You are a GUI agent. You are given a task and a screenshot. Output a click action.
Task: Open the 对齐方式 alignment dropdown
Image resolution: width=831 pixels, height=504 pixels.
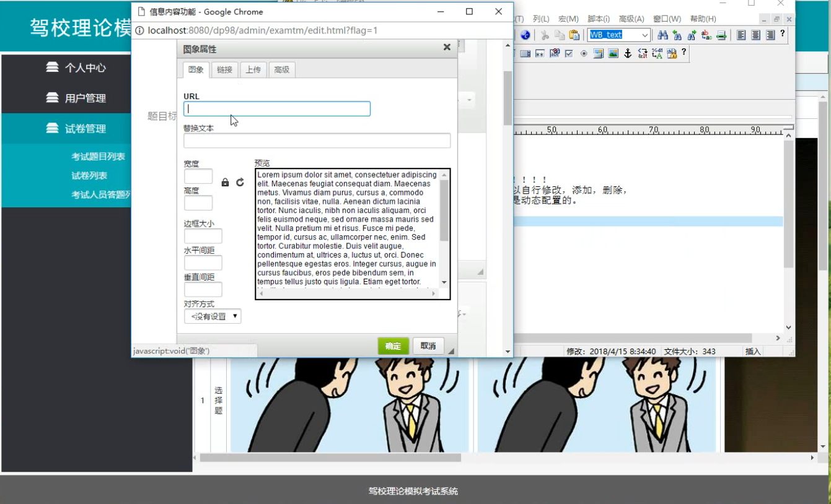[213, 316]
